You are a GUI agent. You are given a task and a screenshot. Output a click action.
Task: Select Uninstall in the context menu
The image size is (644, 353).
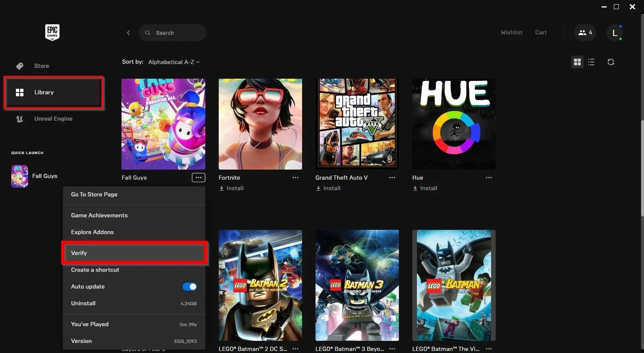134,303
